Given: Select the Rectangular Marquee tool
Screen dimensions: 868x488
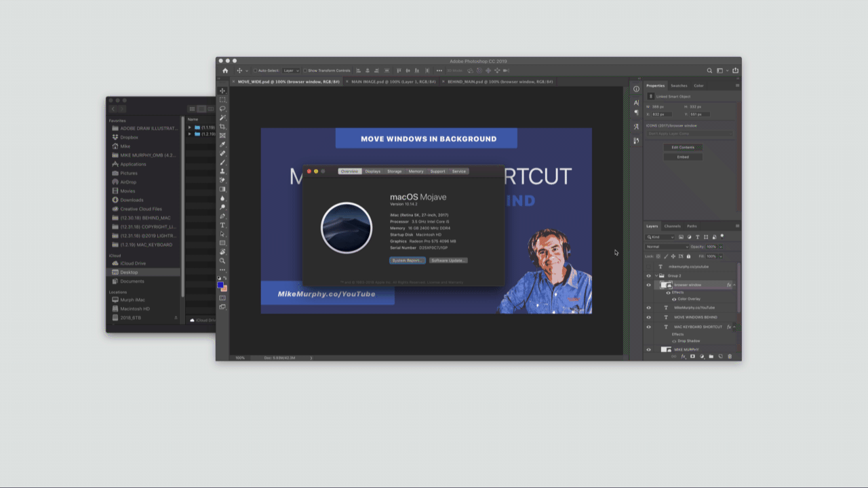Looking at the screenshot, I should click(222, 100).
